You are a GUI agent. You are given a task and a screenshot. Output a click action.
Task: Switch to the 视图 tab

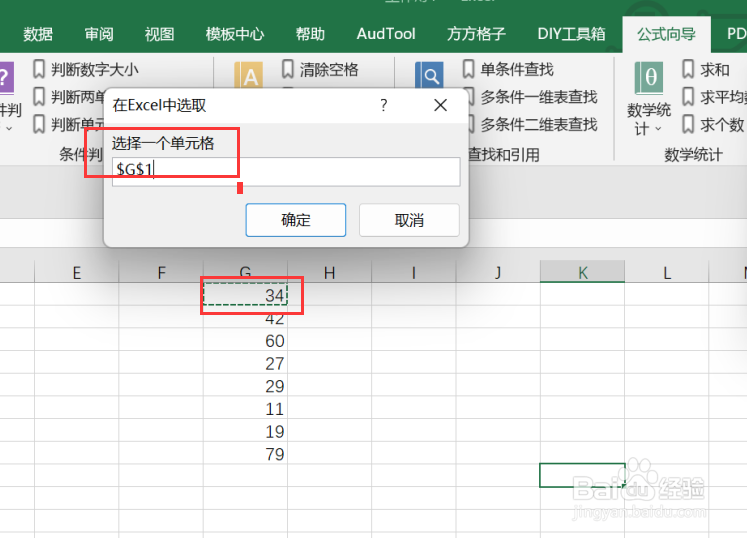[159, 34]
